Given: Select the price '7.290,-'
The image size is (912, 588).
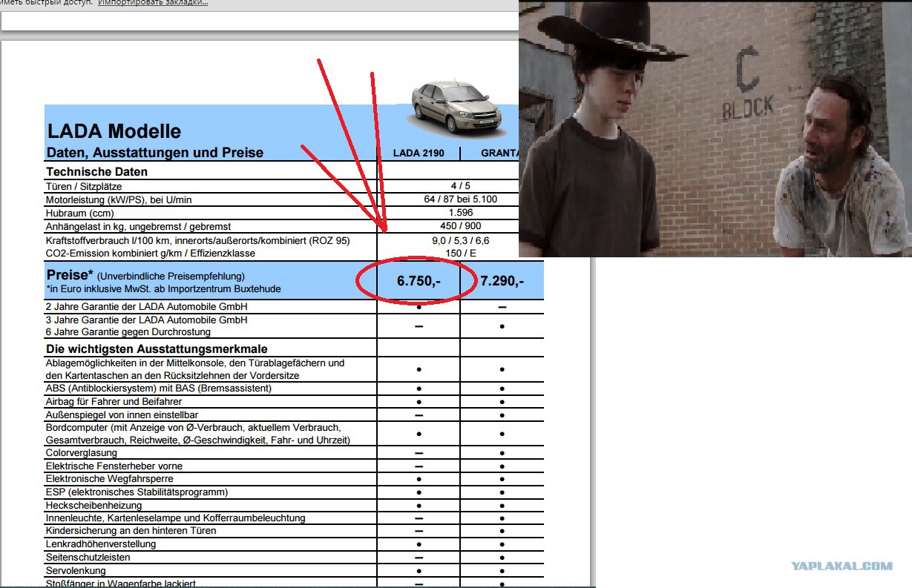Looking at the screenshot, I should pos(502,282).
